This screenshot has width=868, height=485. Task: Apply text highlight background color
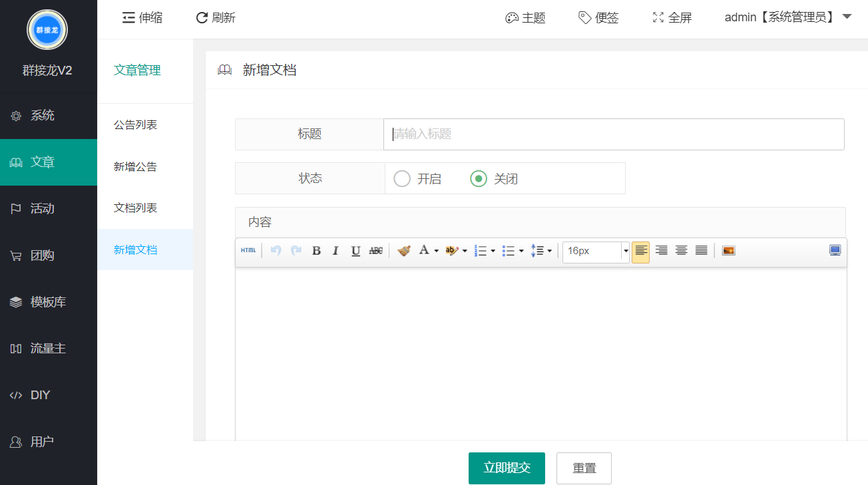pos(452,251)
